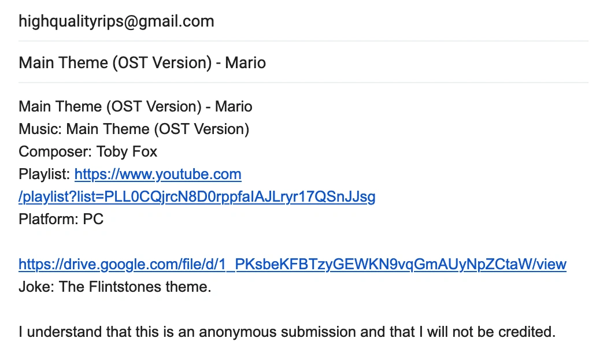
Task: Click Mario in the first body line
Action: [234, 107]
